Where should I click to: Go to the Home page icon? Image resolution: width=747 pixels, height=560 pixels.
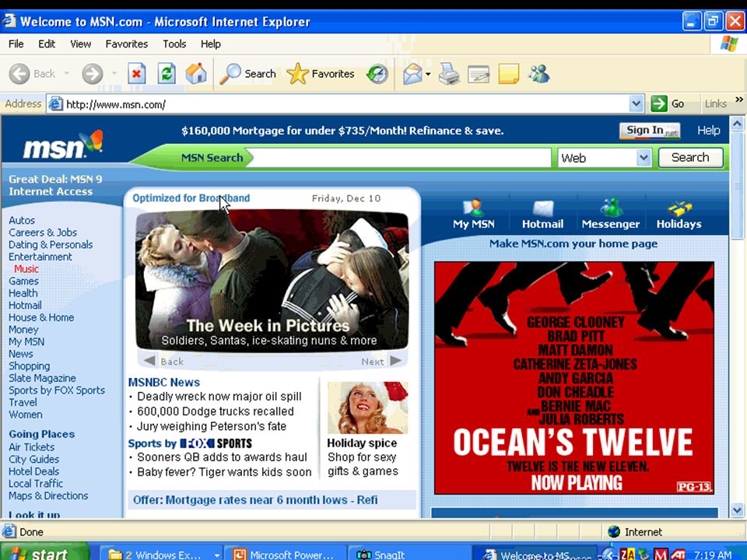(x=196, y=73)
